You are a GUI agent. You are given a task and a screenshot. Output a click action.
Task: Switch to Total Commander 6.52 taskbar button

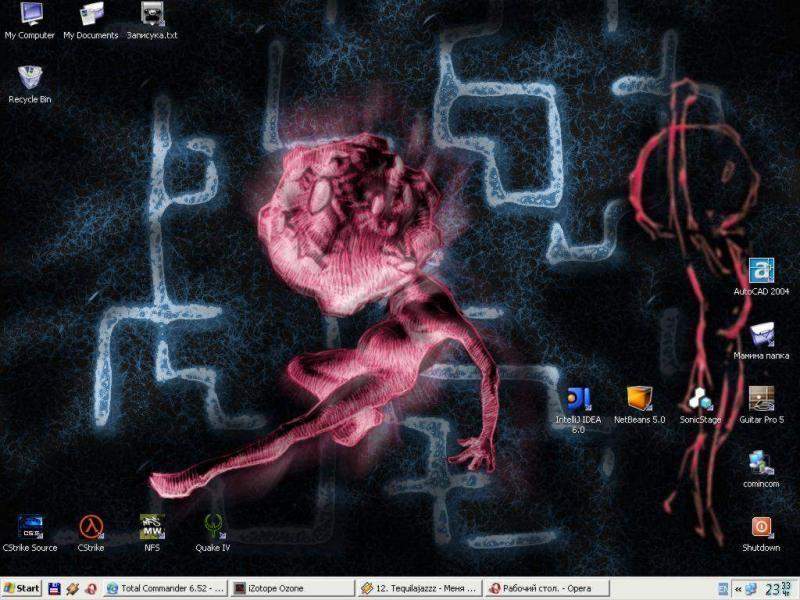point(165,588)
